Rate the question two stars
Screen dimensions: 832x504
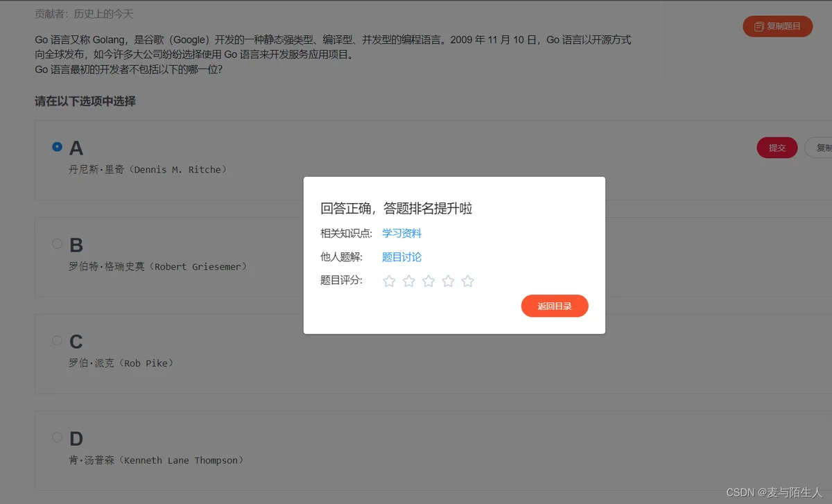tap(409, 281)
